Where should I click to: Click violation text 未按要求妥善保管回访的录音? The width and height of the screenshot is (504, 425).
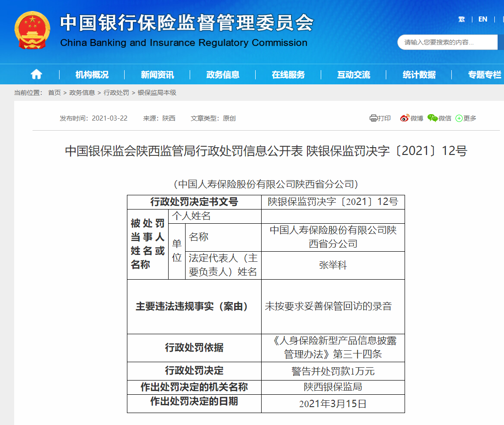(x=328, y=306)
